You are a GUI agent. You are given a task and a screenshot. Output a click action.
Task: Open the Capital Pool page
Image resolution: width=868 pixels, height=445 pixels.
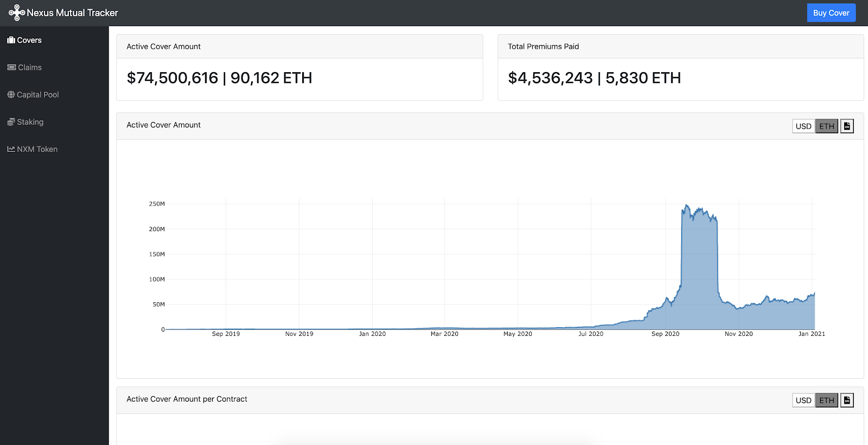click(33, 94)
